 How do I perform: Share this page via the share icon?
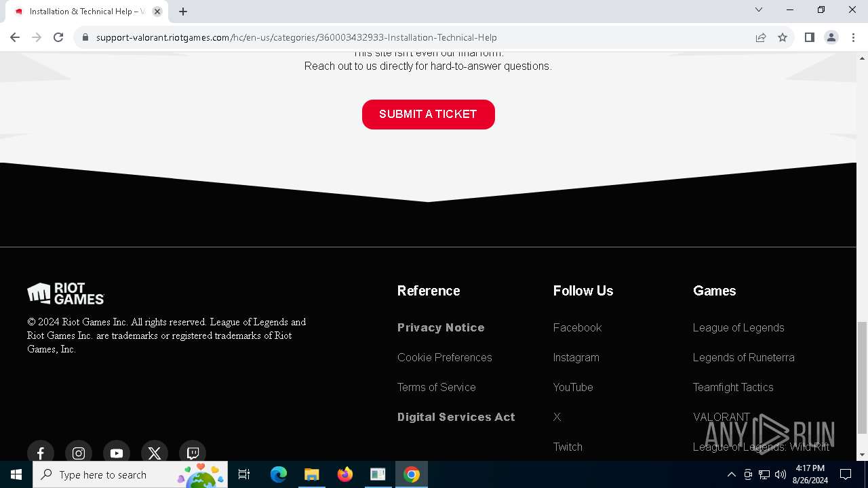(x=761, y=37)
